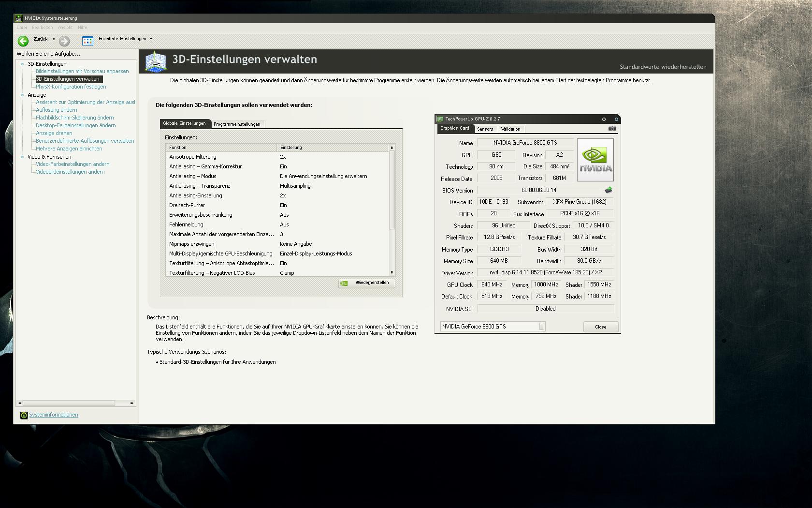Viewport: 812px width, 508px height.
Task: Click the NVIDIA logo in GPU-Z
Action: (595, 160)
